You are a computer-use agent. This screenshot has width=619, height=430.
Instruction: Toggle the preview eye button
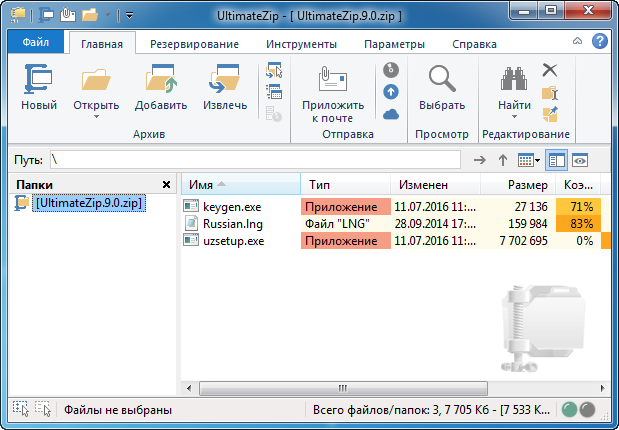click(x=579, y=160)
